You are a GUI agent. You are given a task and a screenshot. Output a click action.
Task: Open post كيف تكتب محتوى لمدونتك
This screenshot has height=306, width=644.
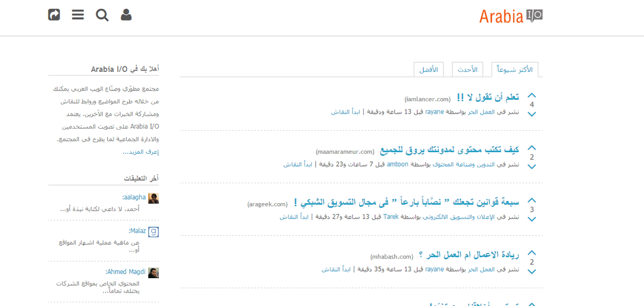click(x=450, y=150)
